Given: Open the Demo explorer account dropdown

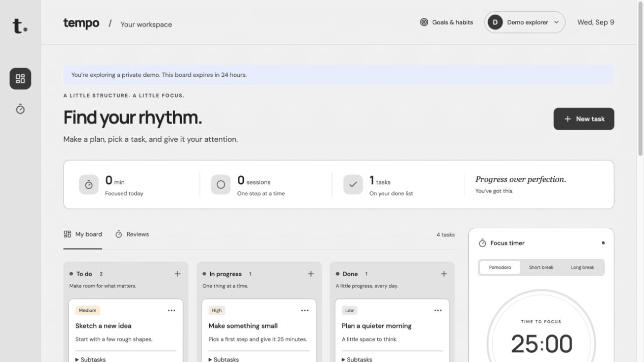Looking at the screenshot, I should pos(525,22).
